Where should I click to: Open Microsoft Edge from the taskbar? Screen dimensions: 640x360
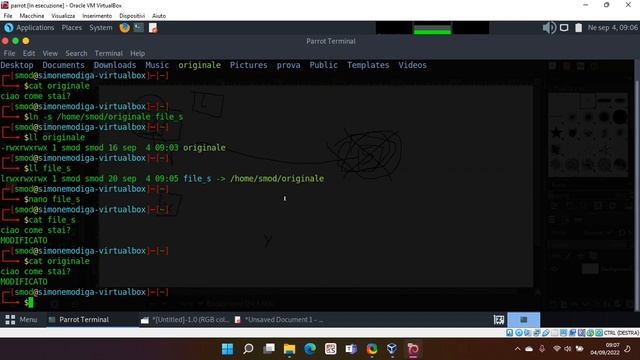[x=310, y=349]
